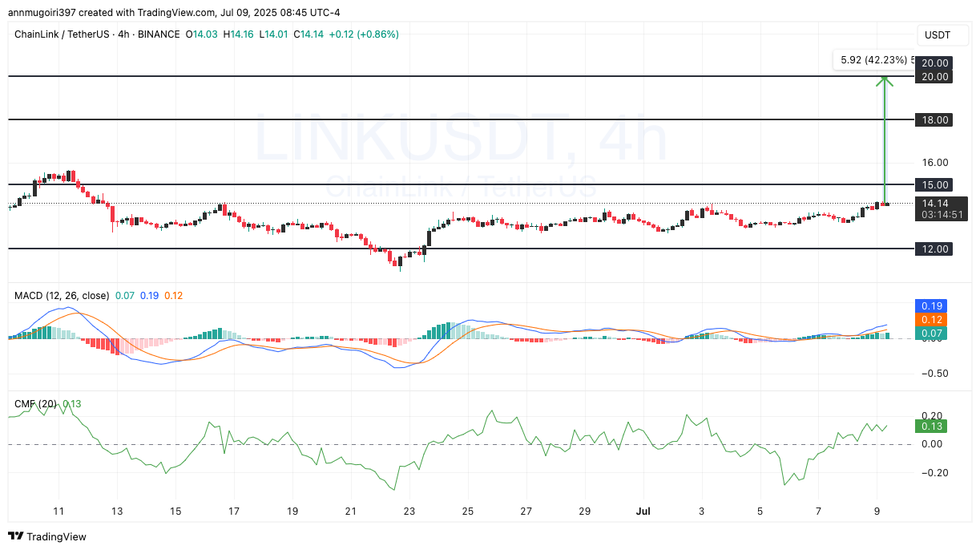Click the 15.00 price level label

coord(935,184)
